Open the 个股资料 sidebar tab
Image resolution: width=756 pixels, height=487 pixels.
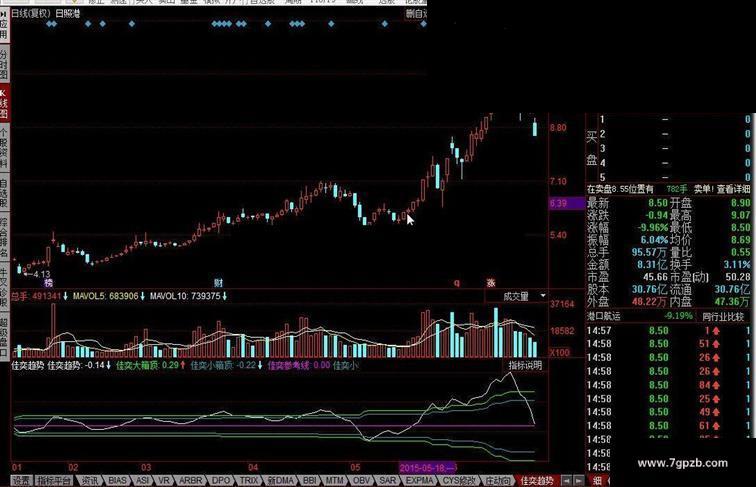click(x=4, y=149)
